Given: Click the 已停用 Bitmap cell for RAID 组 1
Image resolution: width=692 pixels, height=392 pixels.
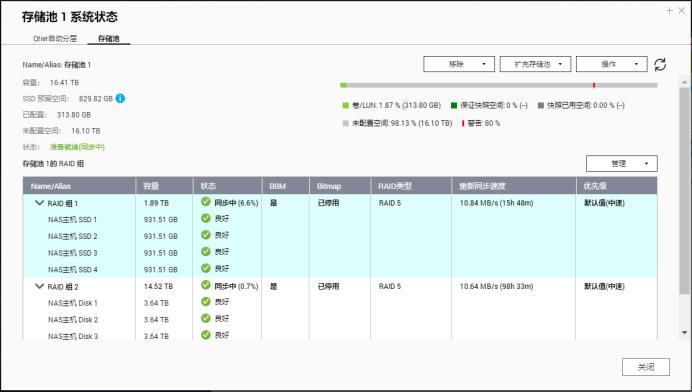Looking at the screenshot, I should point(328,203).
